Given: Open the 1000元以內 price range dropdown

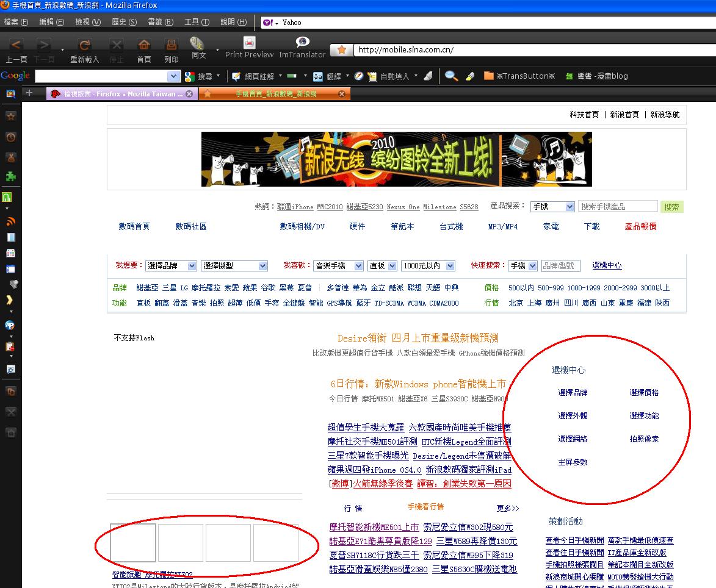Looking at the screenshot, I should tap(427, 266).
